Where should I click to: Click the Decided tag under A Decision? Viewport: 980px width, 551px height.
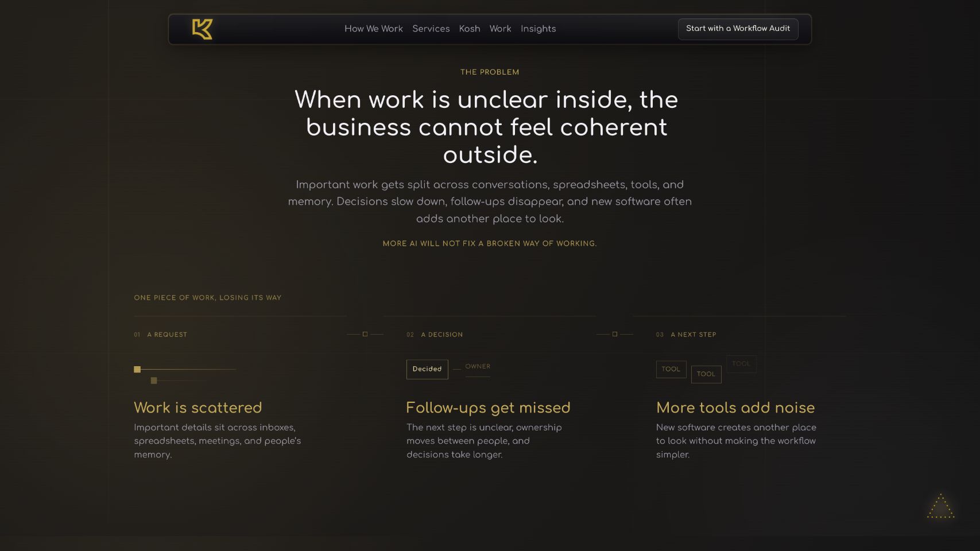(427, 369)
